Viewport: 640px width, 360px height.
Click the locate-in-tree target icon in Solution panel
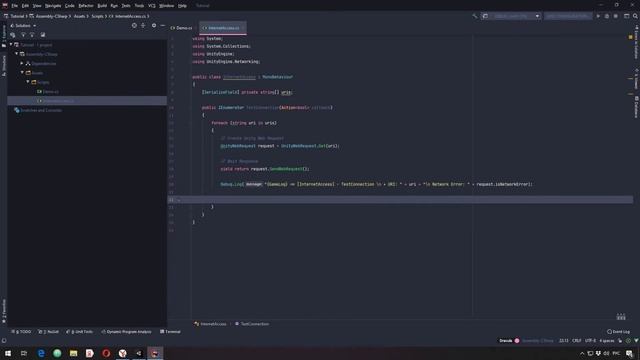[x=134, y=25]
